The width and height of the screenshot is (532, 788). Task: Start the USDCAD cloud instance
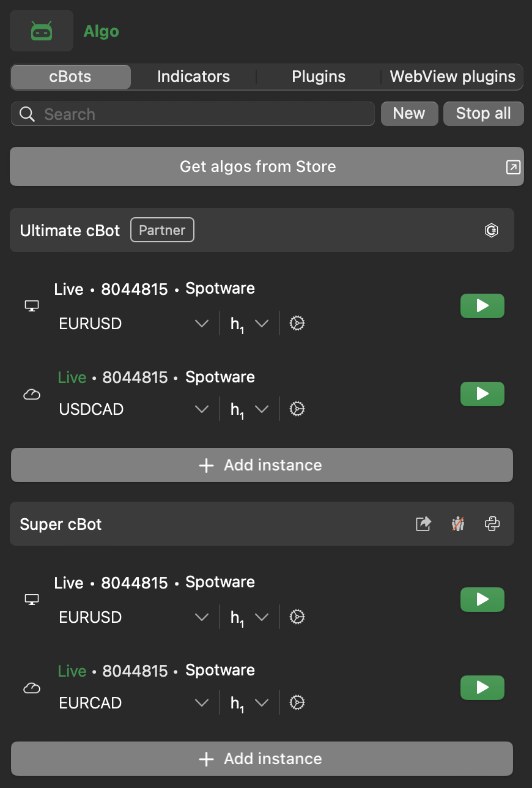tap(482, 394)
